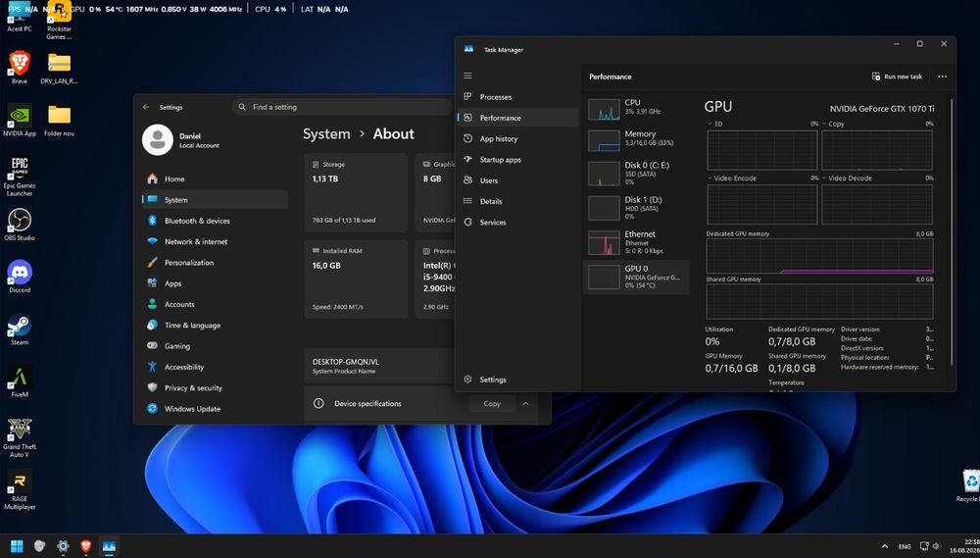Open Accessibility settings
This screenshot has height=558, width=980.
coord(215,367)
